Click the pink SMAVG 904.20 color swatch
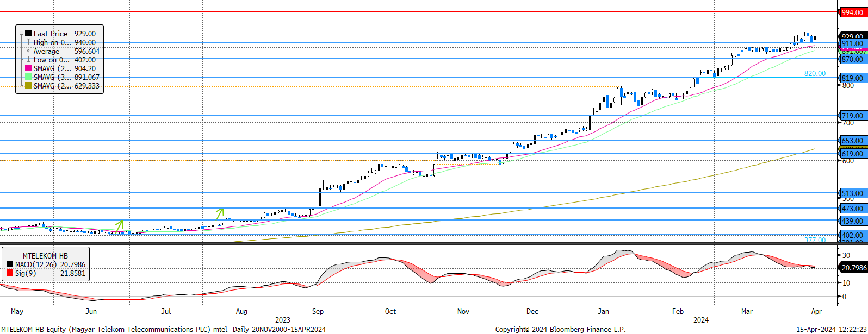 click(28, 68)
